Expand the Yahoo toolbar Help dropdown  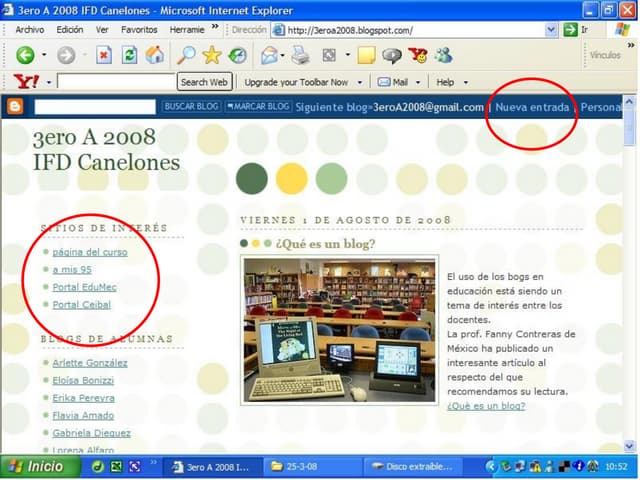(x=451, y=82)
